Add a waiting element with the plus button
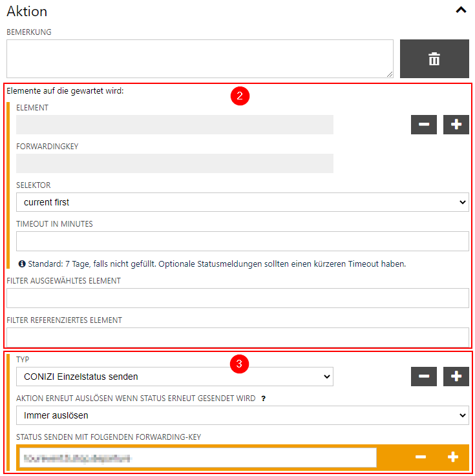Image resolution: width=475 pixels, height=476 pixels. point(456,125)
